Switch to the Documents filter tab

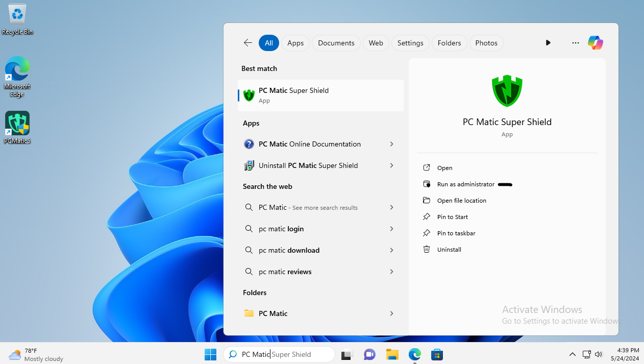336,43
